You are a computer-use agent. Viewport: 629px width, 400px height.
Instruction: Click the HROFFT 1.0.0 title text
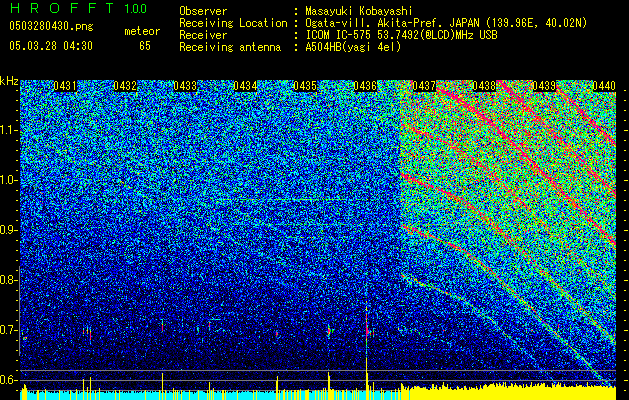point(79,8)
